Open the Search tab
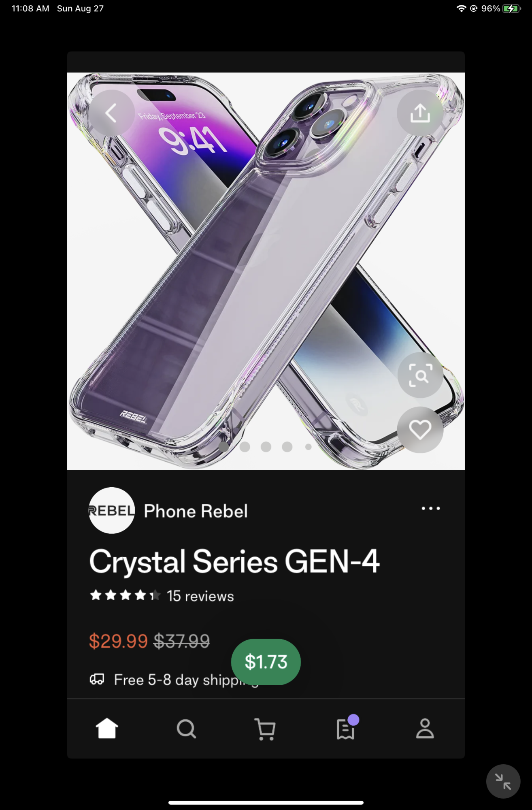532x810 pixels. point(186,729)
